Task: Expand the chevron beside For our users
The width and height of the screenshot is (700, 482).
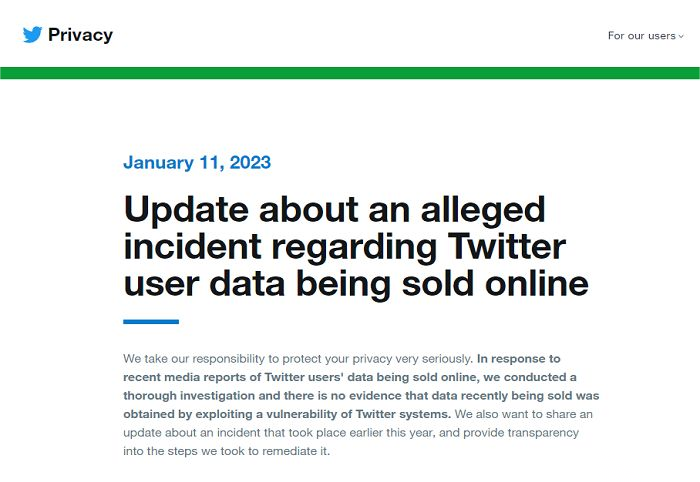Action: (x=681, y=37)
